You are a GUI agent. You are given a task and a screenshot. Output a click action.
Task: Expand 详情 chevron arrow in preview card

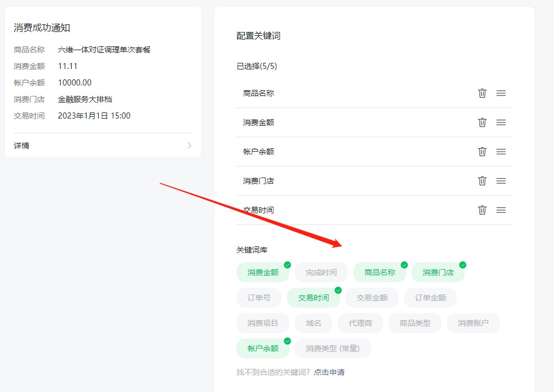189,146
